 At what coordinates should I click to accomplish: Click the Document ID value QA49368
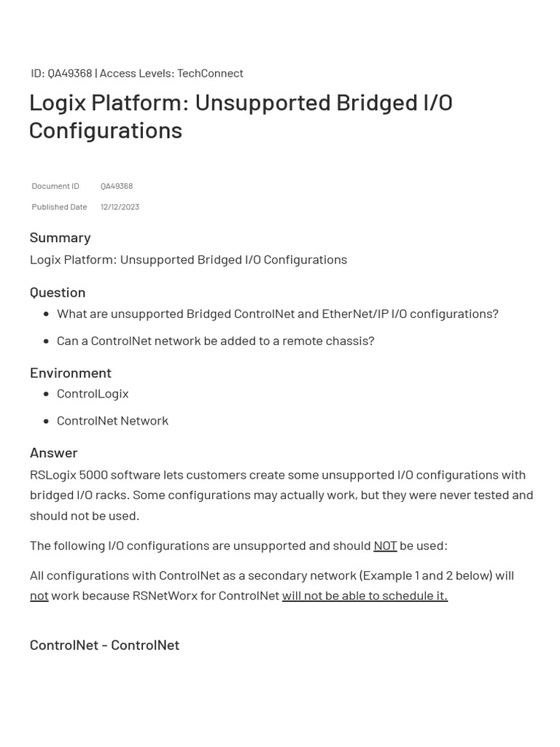pos(117,186)
